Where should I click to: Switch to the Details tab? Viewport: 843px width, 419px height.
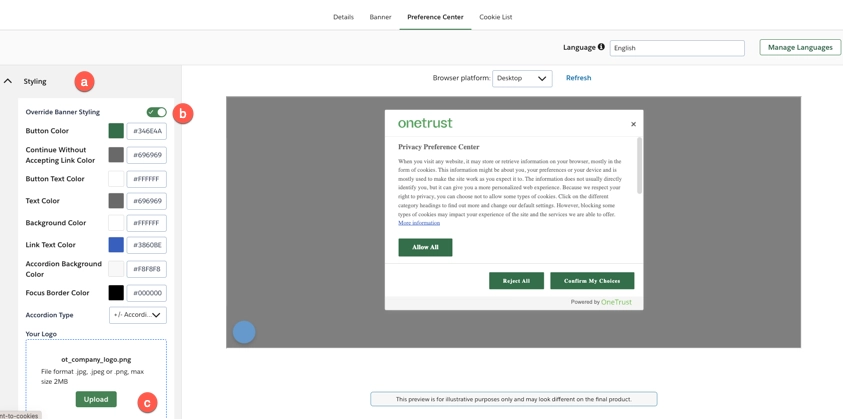pyautogui.click(x=343, y=17)
